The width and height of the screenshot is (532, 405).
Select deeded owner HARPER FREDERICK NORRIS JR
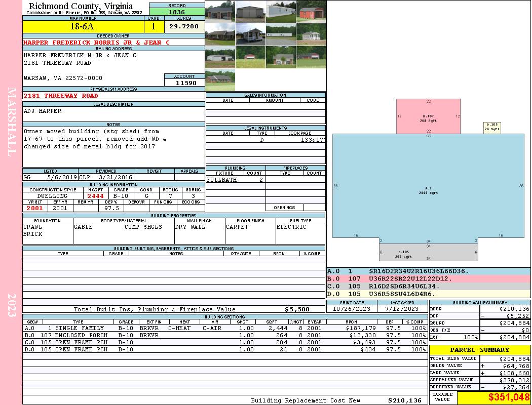point(96,43)
